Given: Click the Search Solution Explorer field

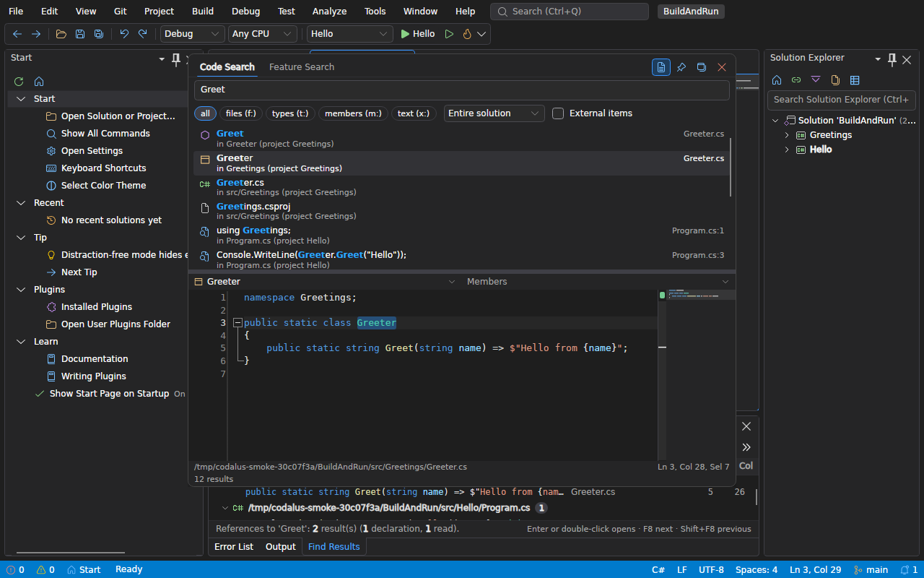Looking at the screenshot, I should [842, 100].
